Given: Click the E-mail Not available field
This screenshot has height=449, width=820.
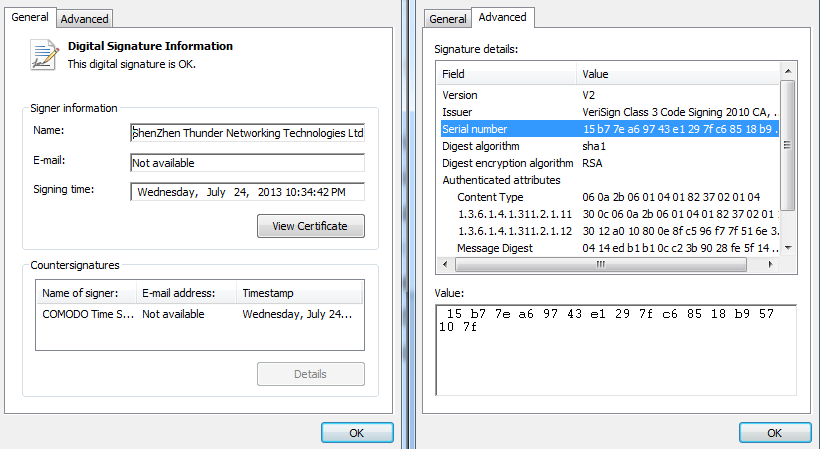Looking at the screenshot, I should [x=247, y=163].
